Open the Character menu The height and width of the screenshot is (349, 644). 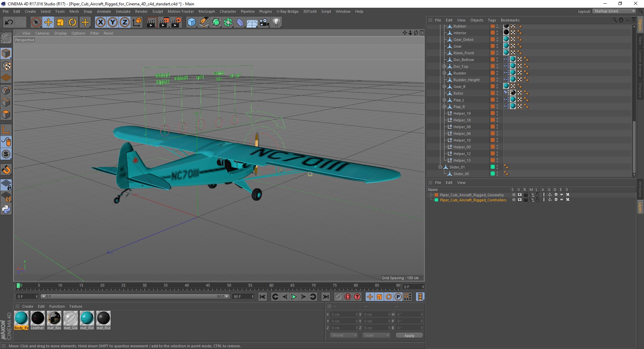[228, 11]
